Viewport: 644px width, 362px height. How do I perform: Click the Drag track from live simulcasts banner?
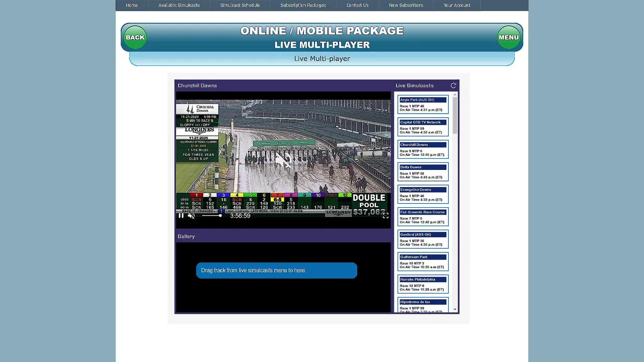tap(277, 270)
